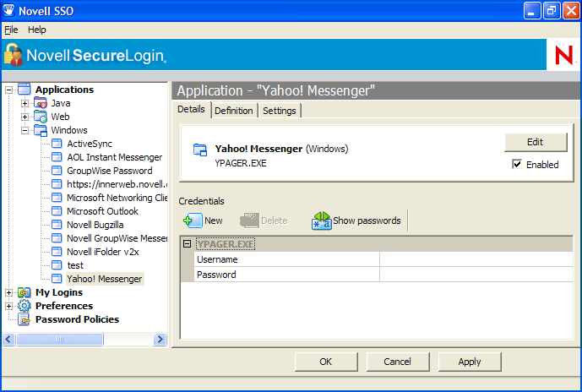This screenshot has width=582, height=392.
Task: Click the Windows folder icon in tree
Action: (x=41, y=130)
